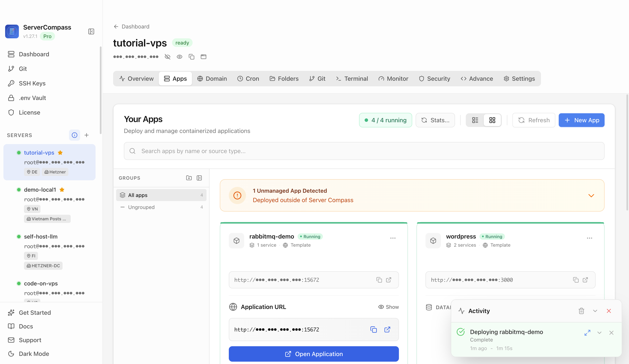The image size is (629, 364).
Task: Create a new group folder icon
Action: pos(189,178)
